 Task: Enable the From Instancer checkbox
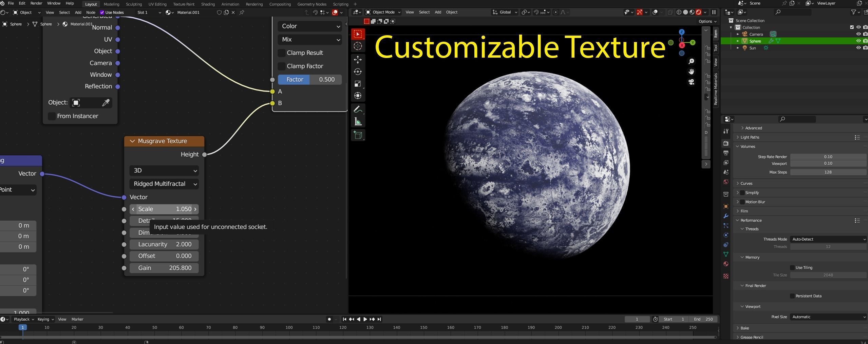click(52, 116)
